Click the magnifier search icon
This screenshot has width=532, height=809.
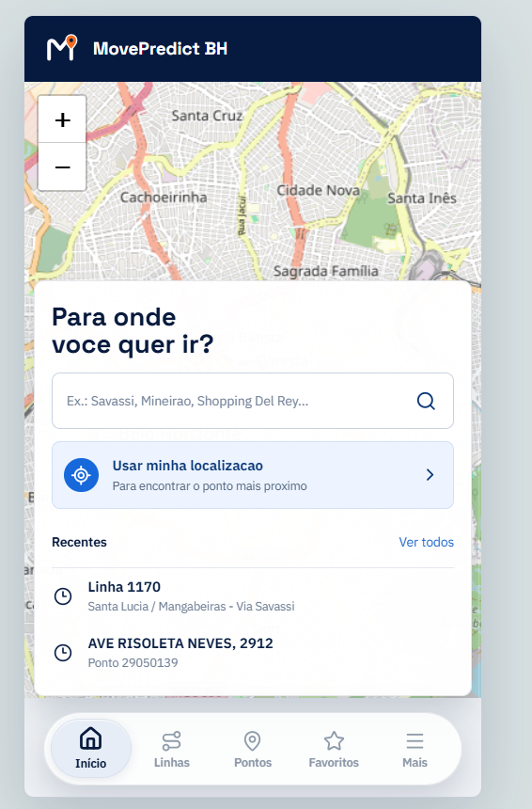(x=426, y=401)
